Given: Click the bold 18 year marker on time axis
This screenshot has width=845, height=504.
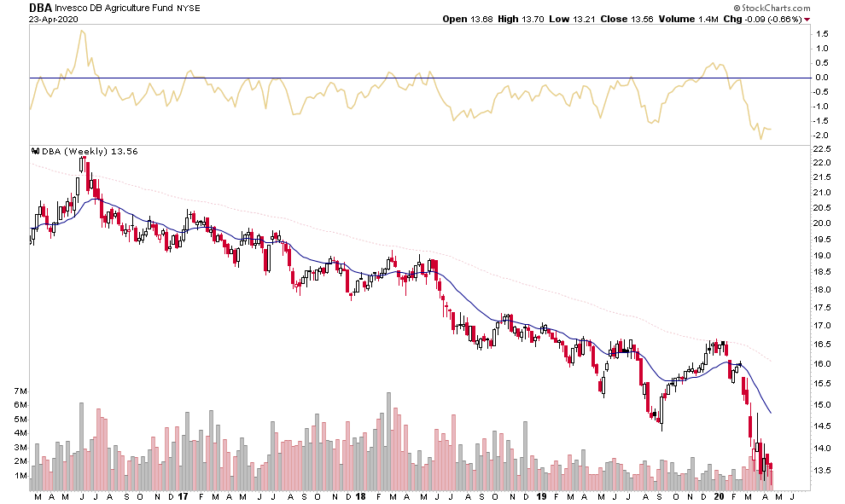Looking at the screenshot, I should [x=360, y=496].
